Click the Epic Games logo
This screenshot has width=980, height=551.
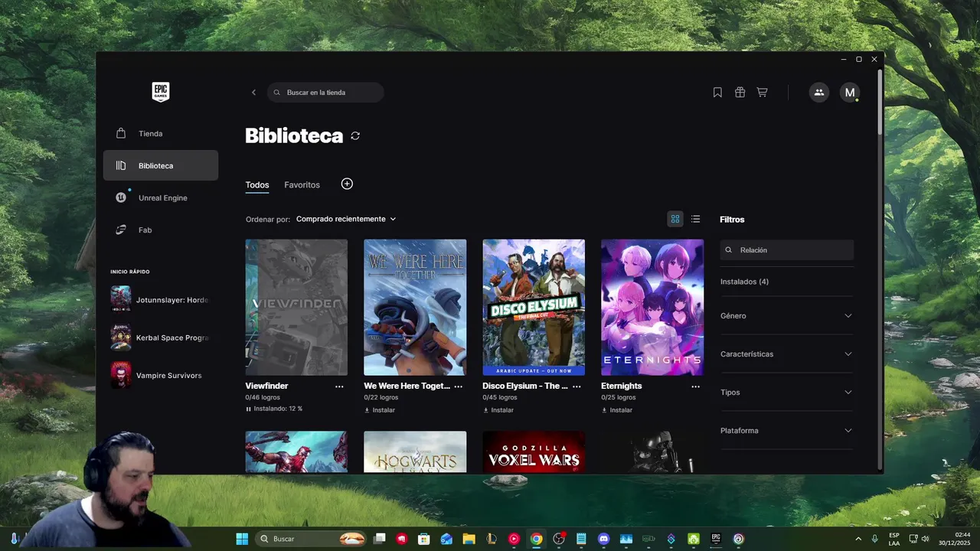coord(160,92)
